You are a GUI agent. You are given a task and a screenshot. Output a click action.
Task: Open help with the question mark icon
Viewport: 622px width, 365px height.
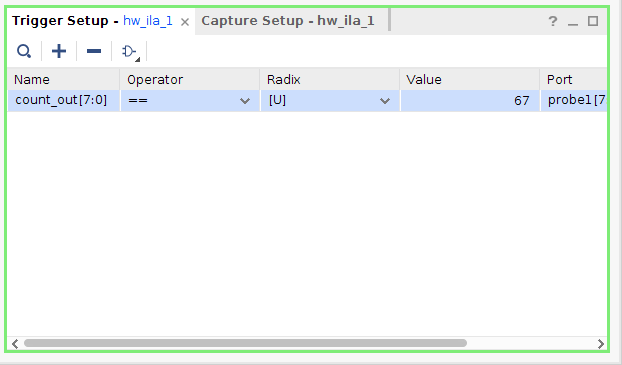(553, 21)
